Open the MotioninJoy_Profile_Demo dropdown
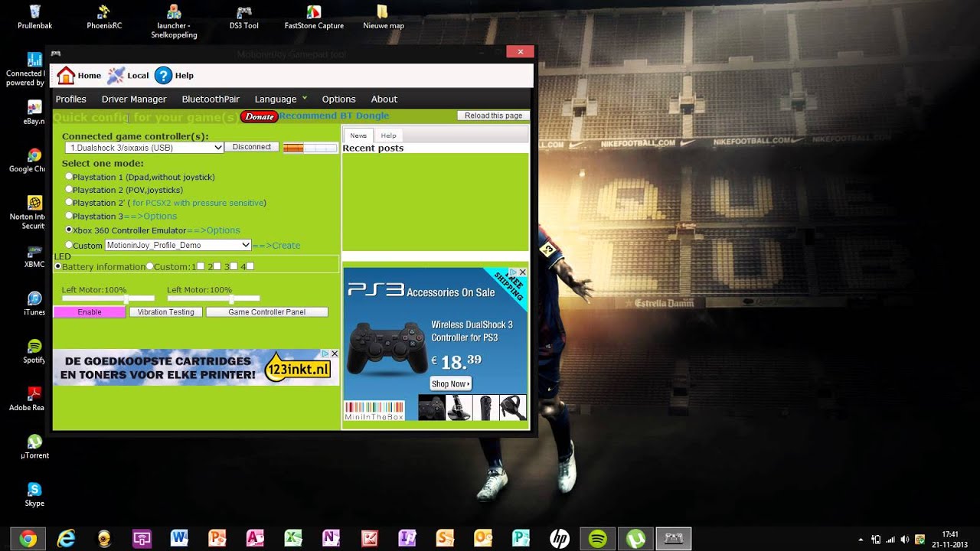The width and height of the screenshot is (980, 551). click(178, 245)
